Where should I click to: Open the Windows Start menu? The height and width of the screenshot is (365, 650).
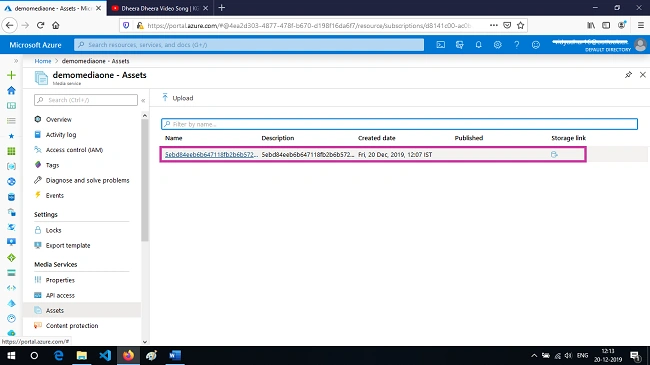pos(11,355)
